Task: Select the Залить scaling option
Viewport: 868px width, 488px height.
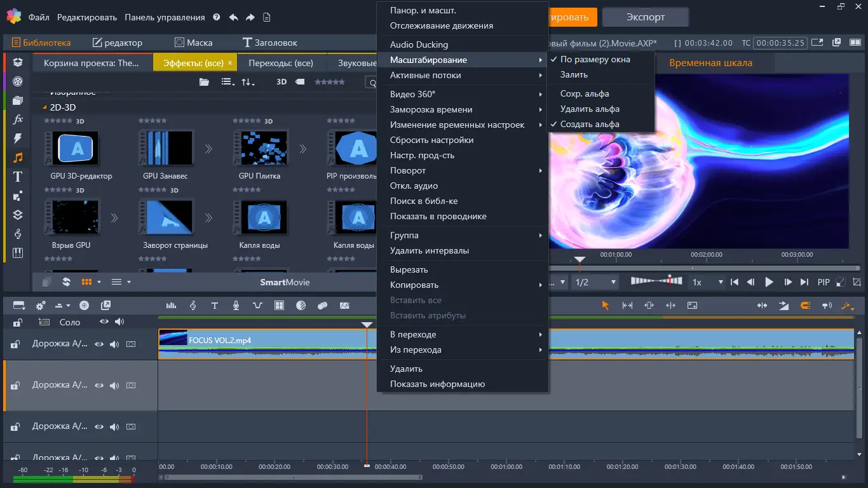Action: click(x=574, y=75)
